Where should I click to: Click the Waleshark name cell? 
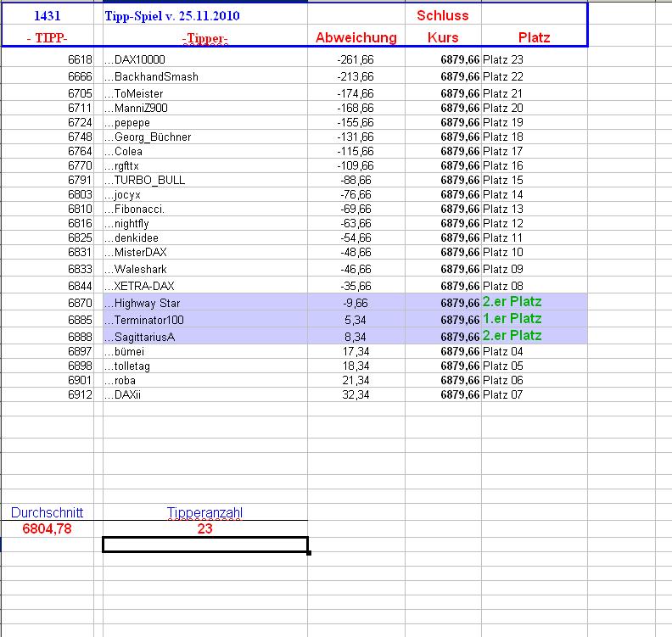[205, 269]
